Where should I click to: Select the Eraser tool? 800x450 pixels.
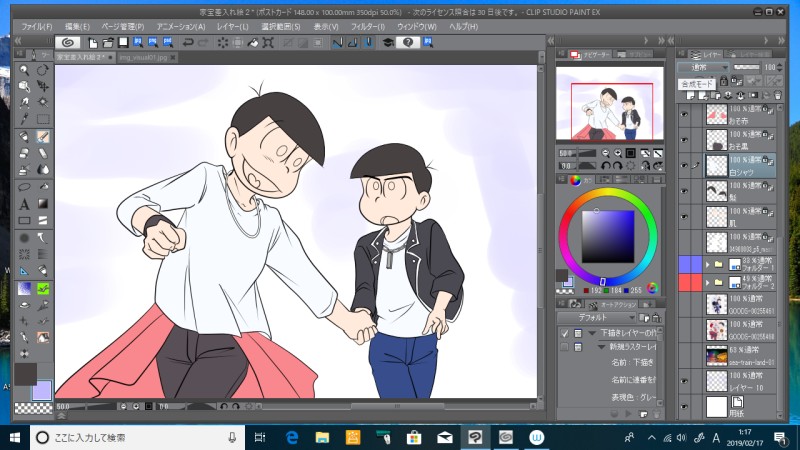(24, 153)
